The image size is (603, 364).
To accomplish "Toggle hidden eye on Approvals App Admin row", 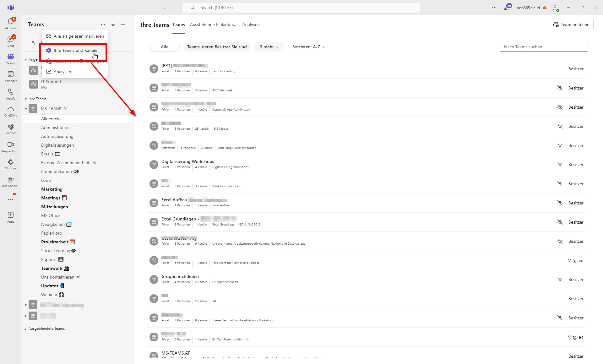I will [560, 107].
